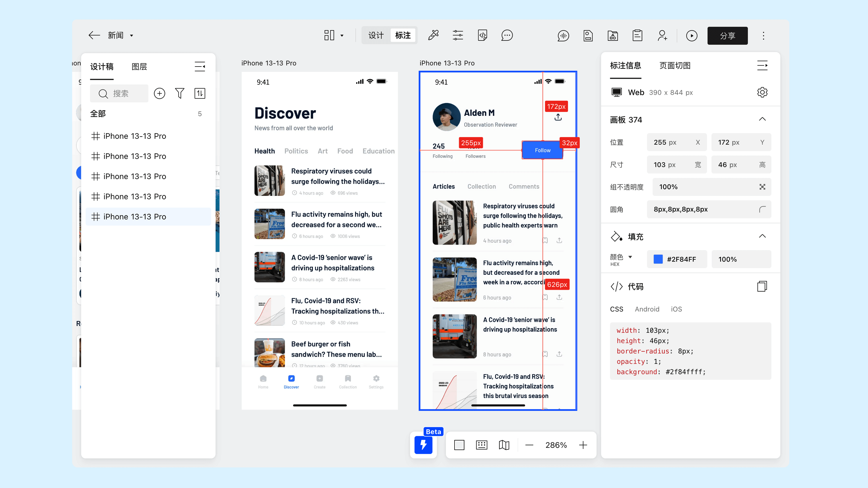Click the voice comment icon
Screen dimensions: 868x488
[x=563, y=35]
